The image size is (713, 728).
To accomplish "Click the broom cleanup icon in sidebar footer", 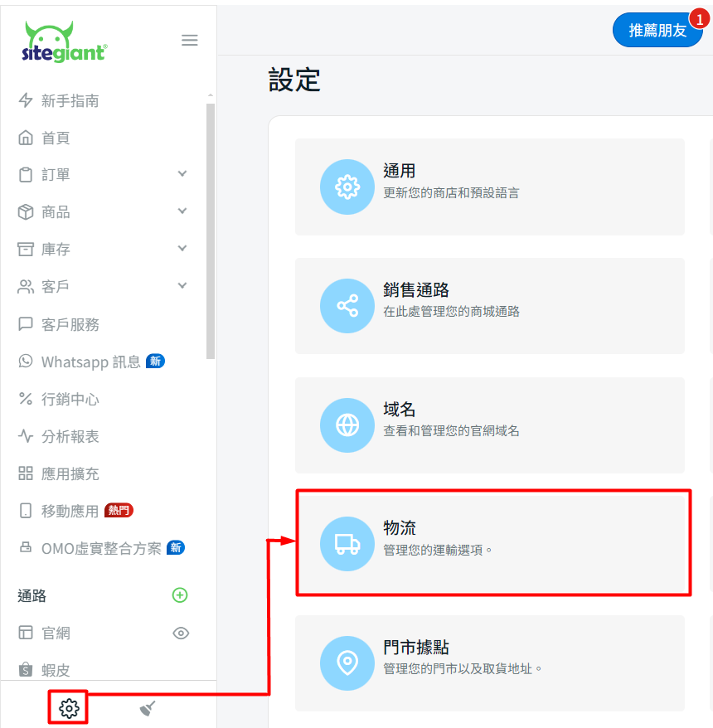I will (148, 708).
